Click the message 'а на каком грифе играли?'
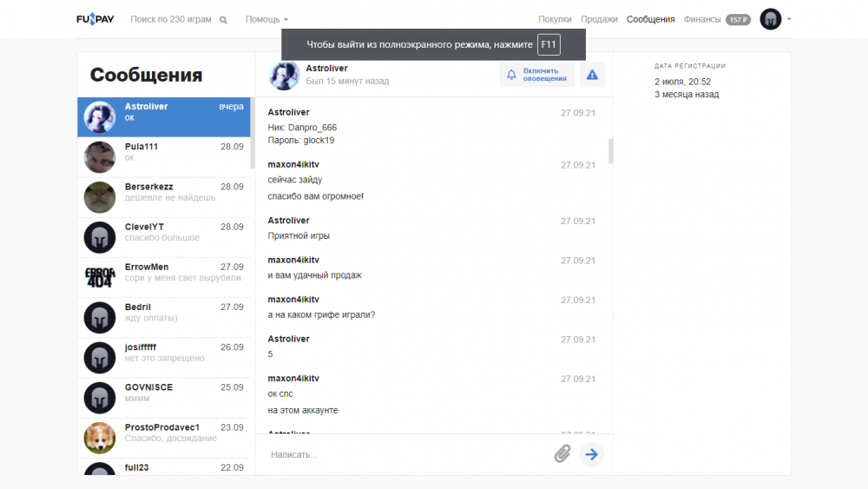This screenshot has height=489, width=868. click(322, 314)
